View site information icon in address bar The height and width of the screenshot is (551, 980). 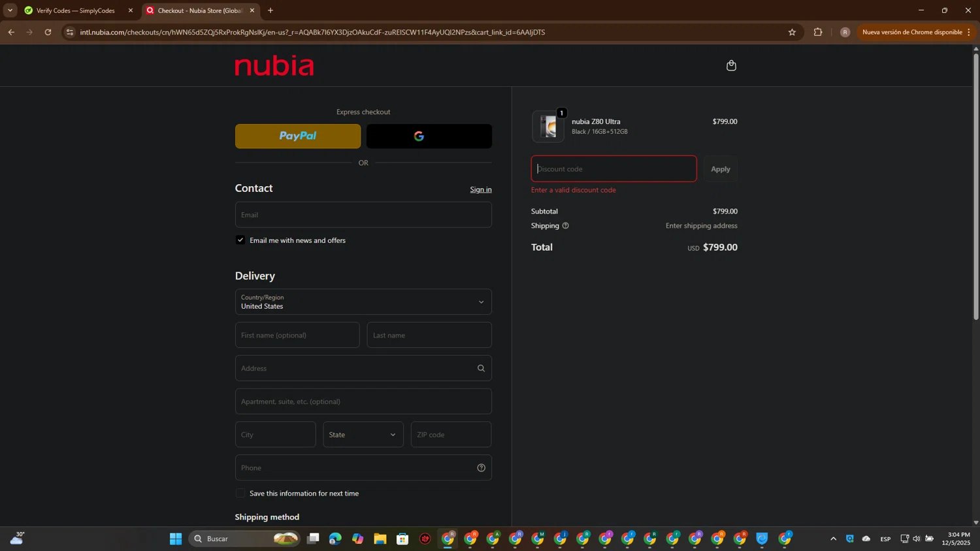(x=70, y=32)
